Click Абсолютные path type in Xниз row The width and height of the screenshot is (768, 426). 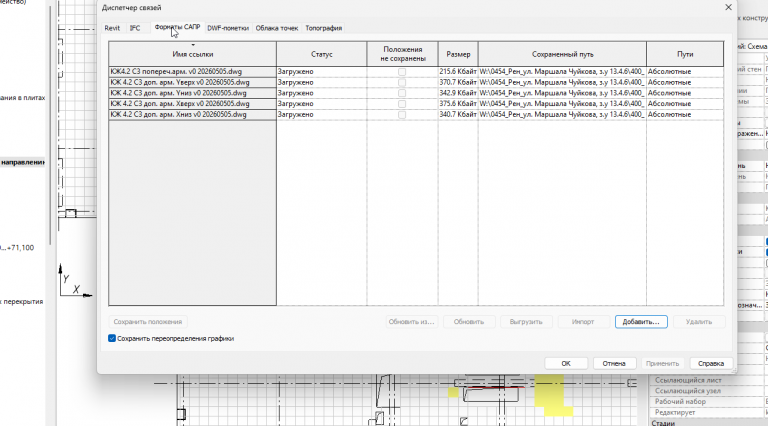[685, 115]
